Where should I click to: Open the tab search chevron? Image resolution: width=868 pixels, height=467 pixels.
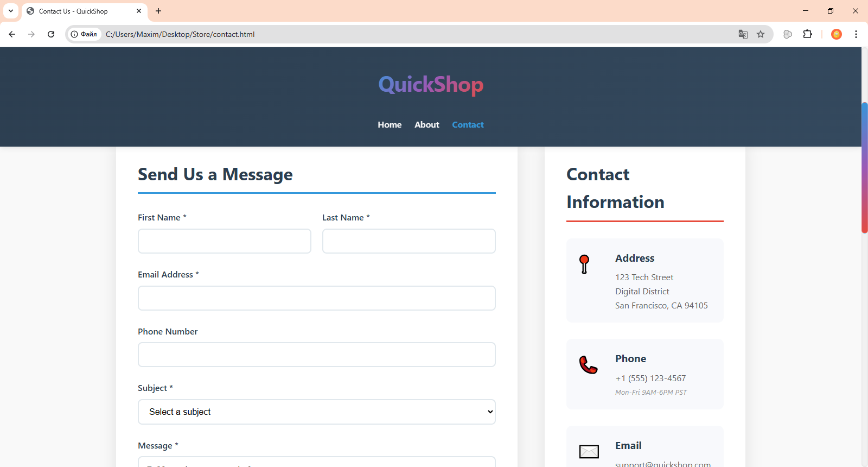click(11, 11)
